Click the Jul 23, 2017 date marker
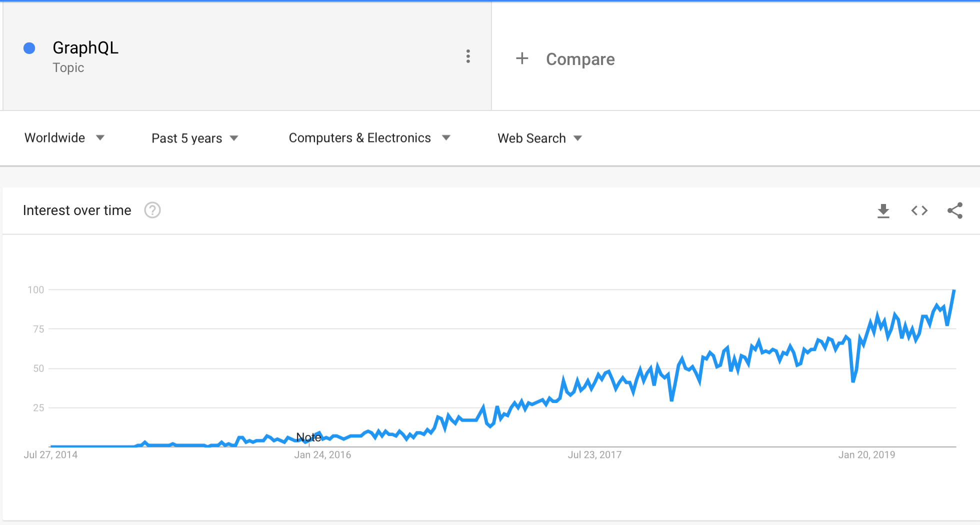The height and width of the screenshot is (525, 980). pyautogui.click(x=594, y=454)
